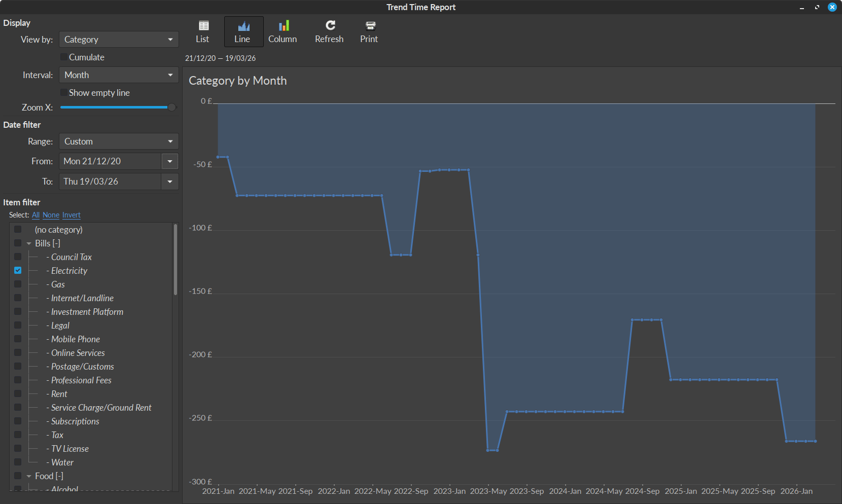Screen dimensions: 842x504
Task: Click the 2026-Jan axis label
Action: point(796,491)
